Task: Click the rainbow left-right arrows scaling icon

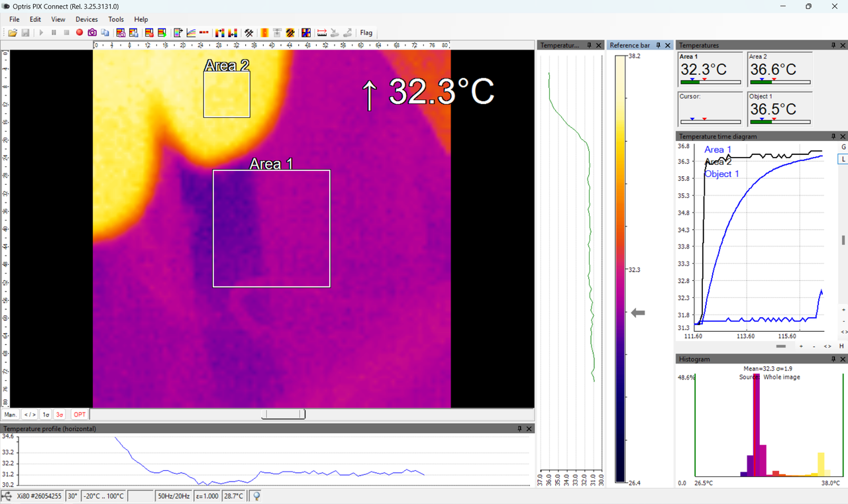Action: [x=233, y=32]
